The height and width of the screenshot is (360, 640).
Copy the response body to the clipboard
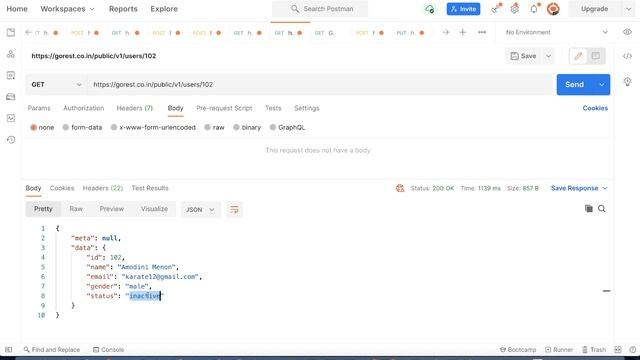click(589, 209)
